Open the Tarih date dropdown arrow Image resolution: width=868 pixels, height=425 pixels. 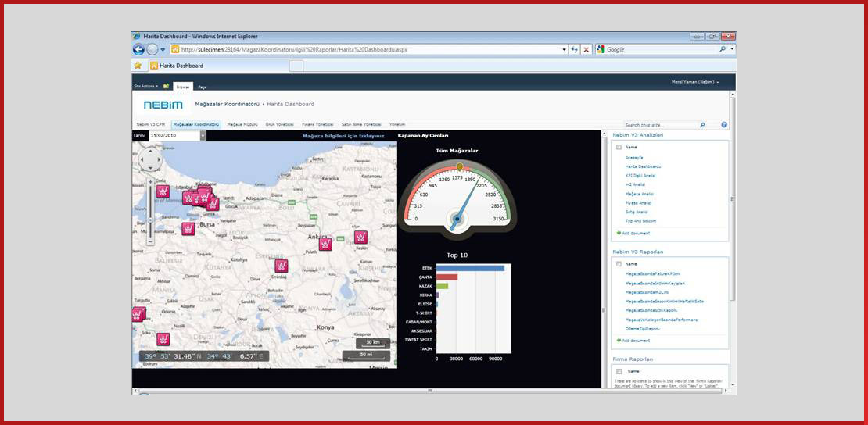(203, 136)
